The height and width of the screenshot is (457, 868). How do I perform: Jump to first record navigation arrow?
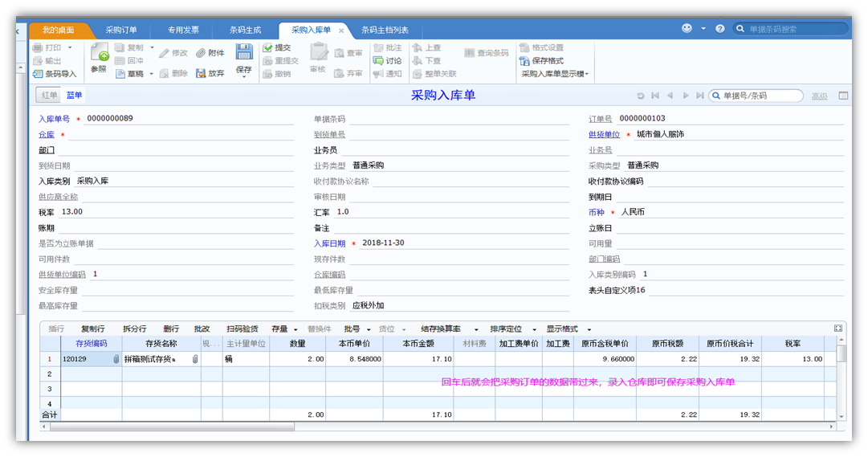(655, 96)
